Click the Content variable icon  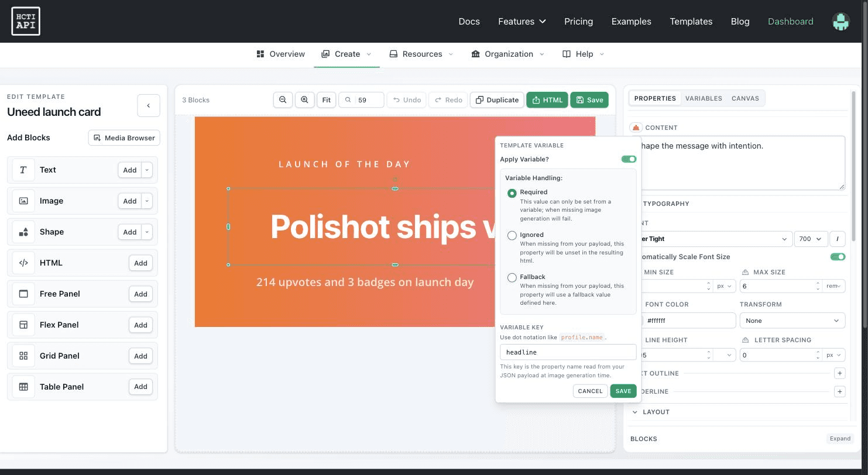click(x=636, y=128)
